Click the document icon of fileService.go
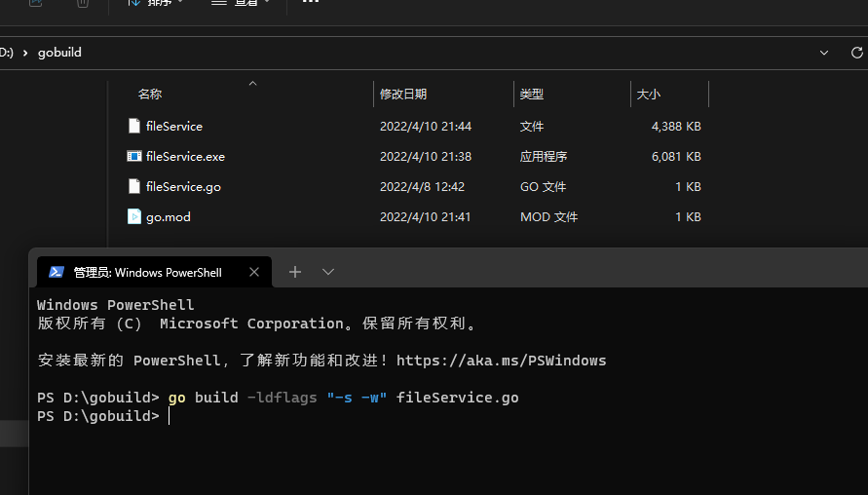Image resolution: width=868 pixels, height=495 pixels. [134, 186]
